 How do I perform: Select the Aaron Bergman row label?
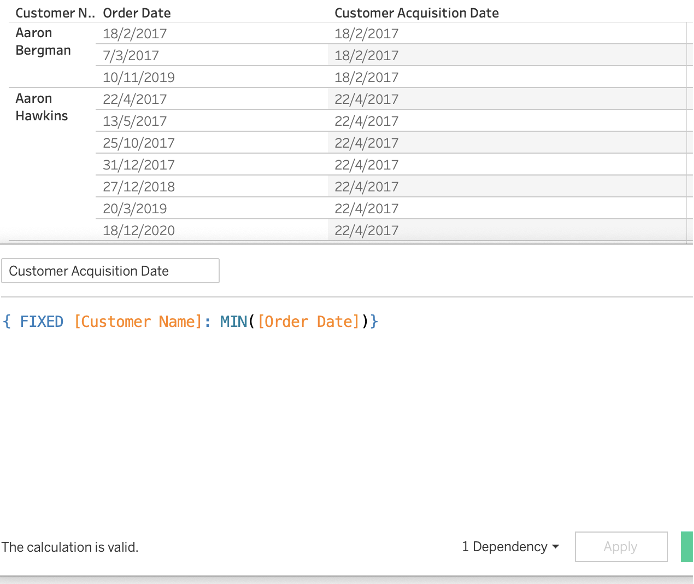(43, 42)
